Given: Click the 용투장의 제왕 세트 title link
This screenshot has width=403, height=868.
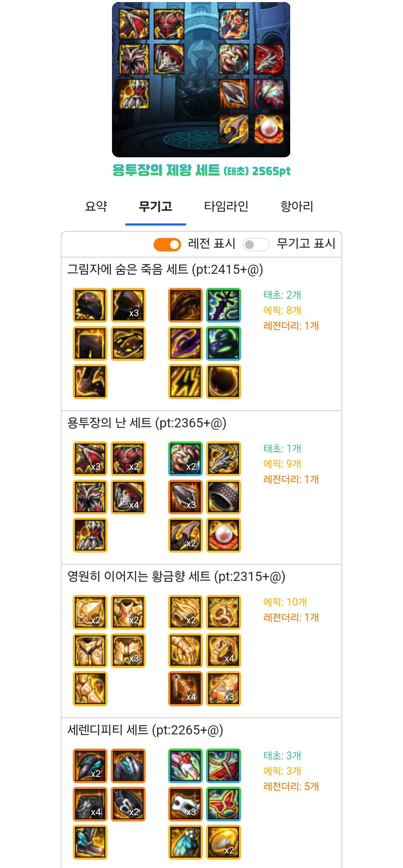Looking at the screenshot, I should pos(201,170).
